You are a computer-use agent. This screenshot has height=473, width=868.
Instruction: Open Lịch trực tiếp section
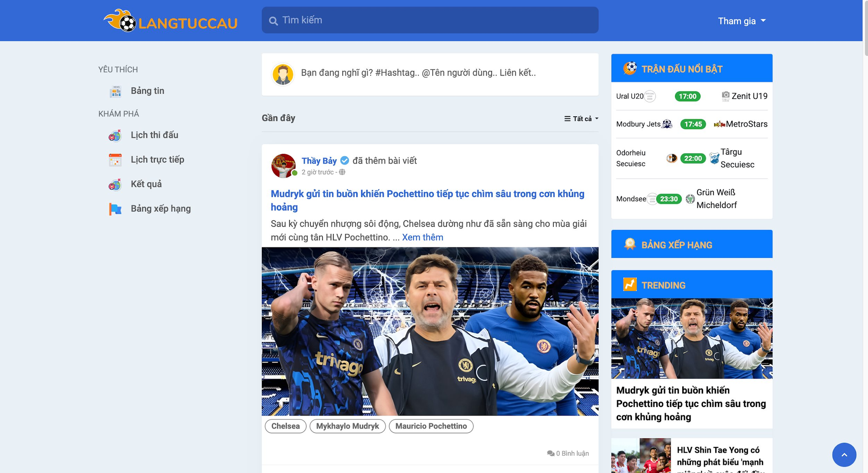coord(157,159)
